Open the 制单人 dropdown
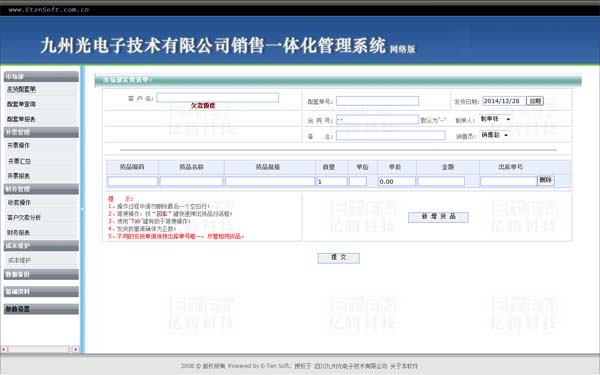The width and height of the screenshot is (600, 375). [x=495, y=119]
